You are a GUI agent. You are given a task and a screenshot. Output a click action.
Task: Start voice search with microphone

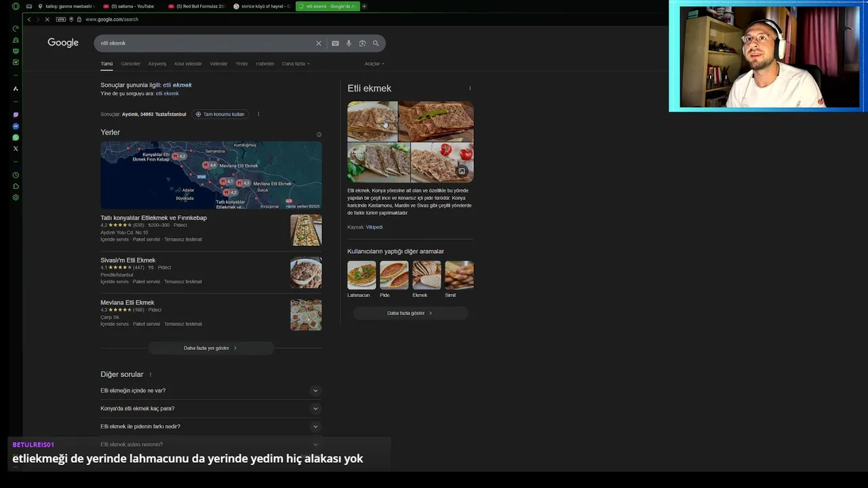[349, 43]
